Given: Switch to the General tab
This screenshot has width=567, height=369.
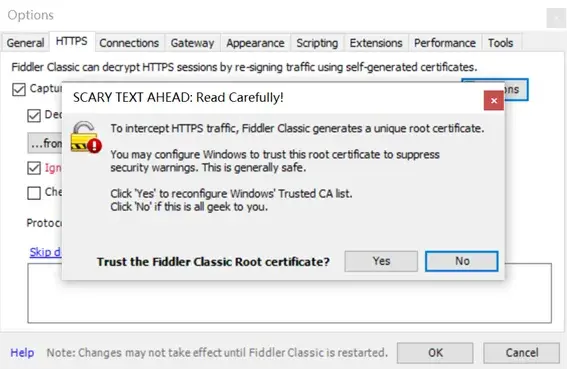Looking at the screenshot, I should click(25, 43).
